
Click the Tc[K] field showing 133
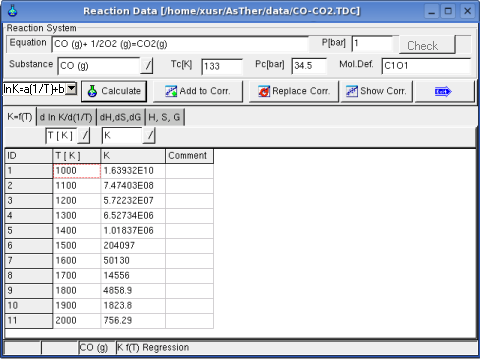tap(222, 66)
